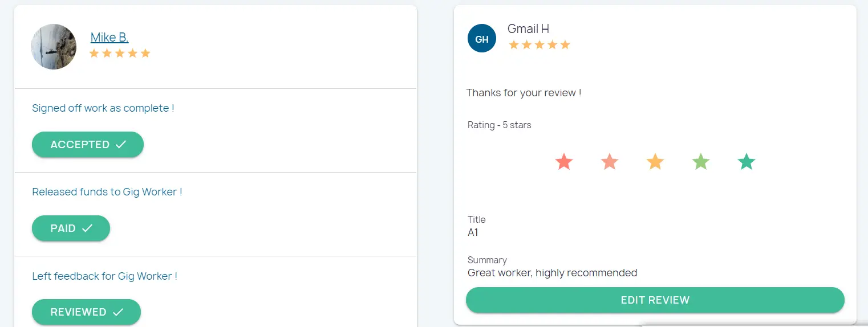
Task: Select the salmon second rating star
Action: tap(610, 162)
